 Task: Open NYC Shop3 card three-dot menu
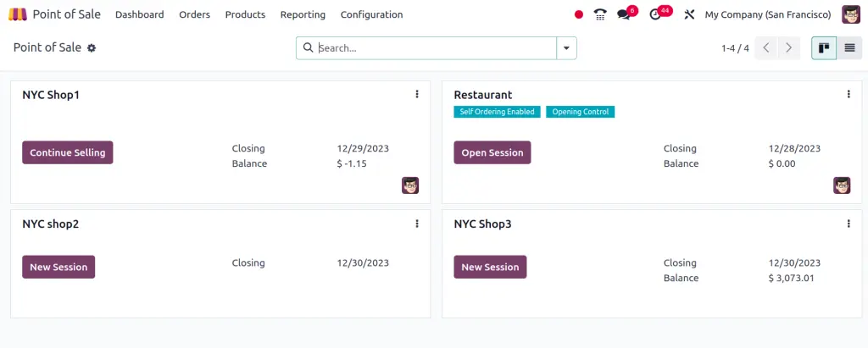click(849, 224)
